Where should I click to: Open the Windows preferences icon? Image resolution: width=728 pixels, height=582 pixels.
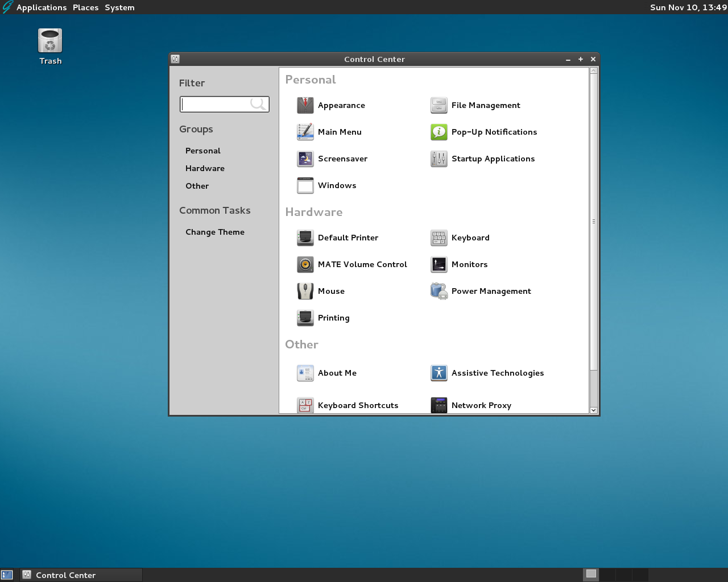click(x=305, y=185)
